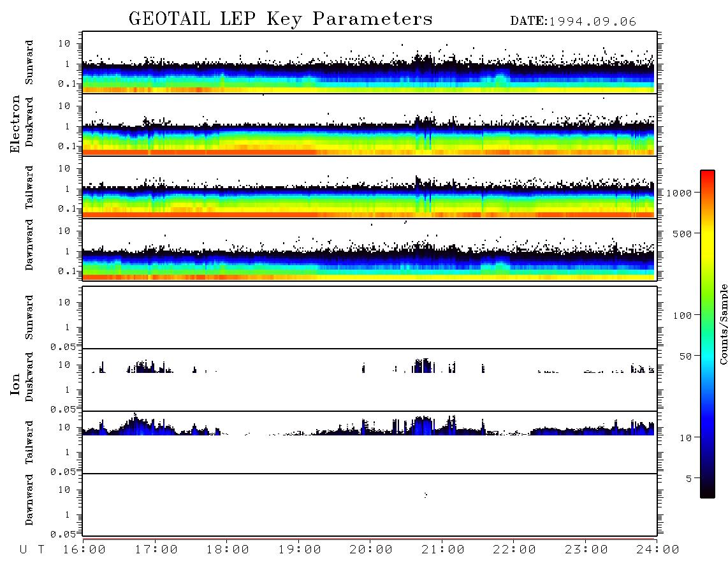Click the vertical 'Ion' group label
Image resolution: width=728 pixels, height=561 pixels.
[x=15, y=384]
